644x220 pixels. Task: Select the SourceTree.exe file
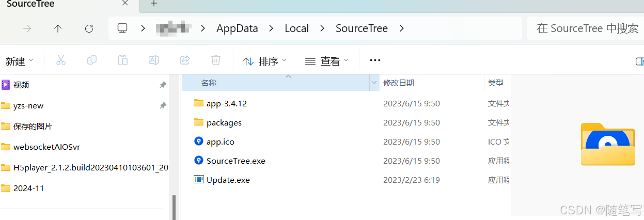[235, 161]
